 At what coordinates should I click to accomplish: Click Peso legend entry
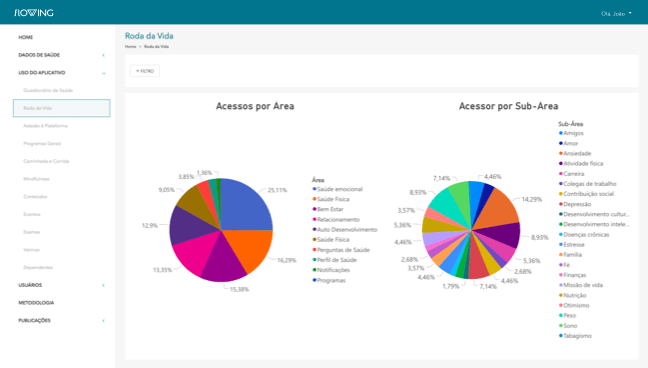(567, 315)
